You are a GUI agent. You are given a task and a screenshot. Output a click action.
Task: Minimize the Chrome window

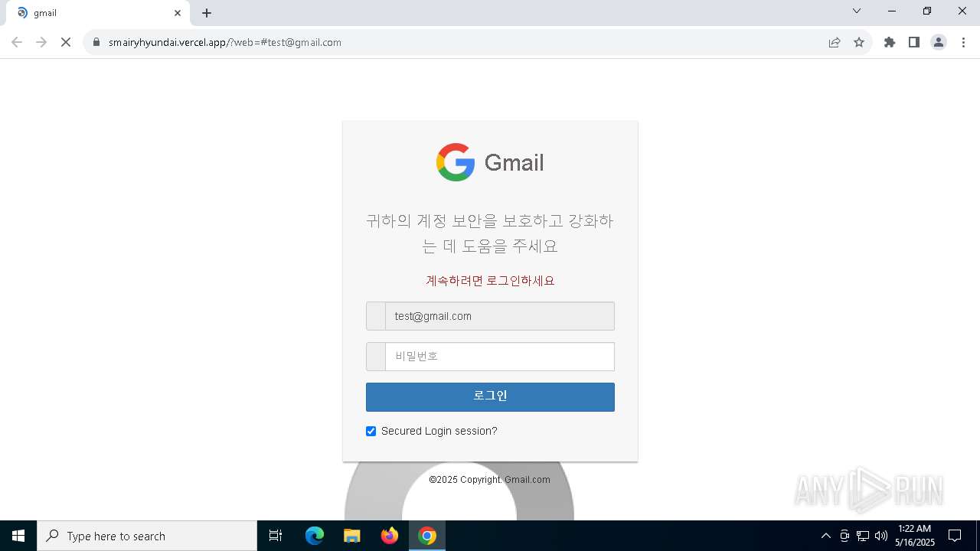[892, 11]
